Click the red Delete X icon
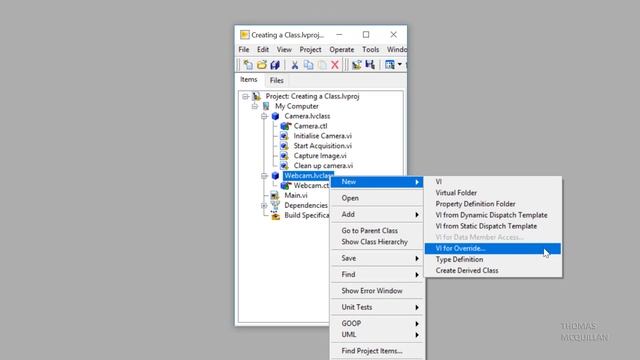This screenshot has height=360, width=640. (x=335, y=64)
